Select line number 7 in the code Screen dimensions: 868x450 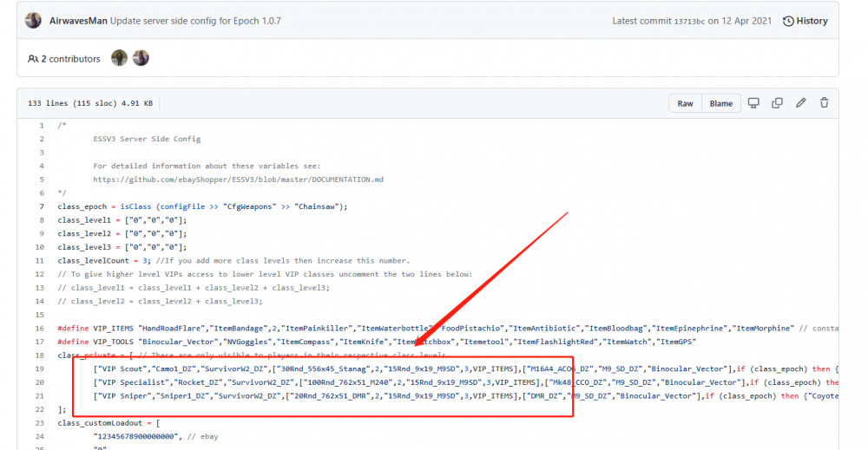pos(41,206)
